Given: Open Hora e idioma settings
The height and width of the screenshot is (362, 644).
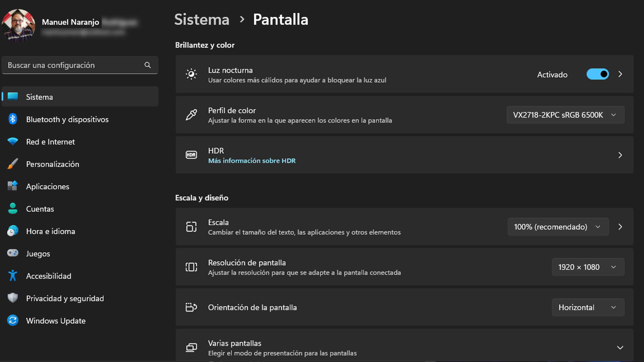Looking at the screenshot, I should [x=80, y=231].
